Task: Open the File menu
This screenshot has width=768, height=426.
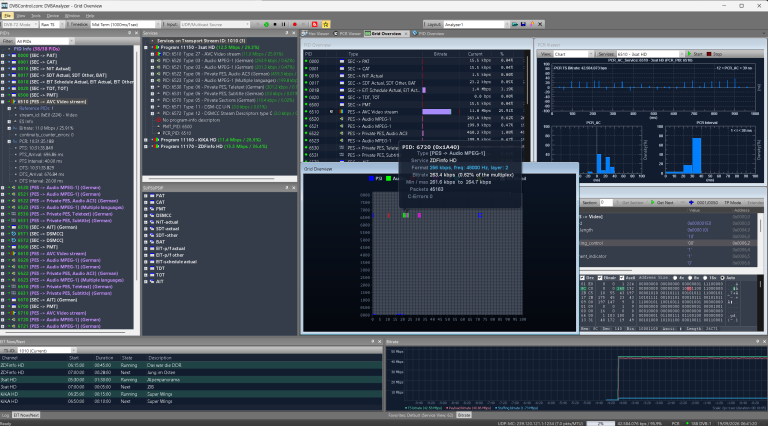Action: coord(7,16)
